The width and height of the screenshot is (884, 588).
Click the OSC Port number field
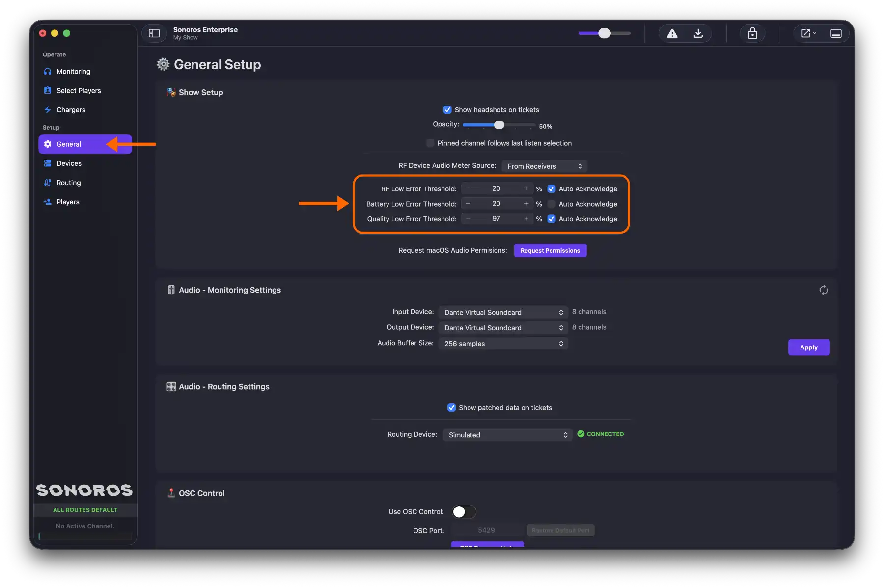[x=487, y=530]
